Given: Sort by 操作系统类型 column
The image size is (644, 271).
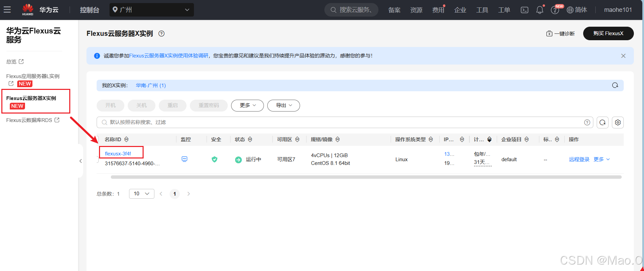Looking at the screenshot, I should point(431,139).
